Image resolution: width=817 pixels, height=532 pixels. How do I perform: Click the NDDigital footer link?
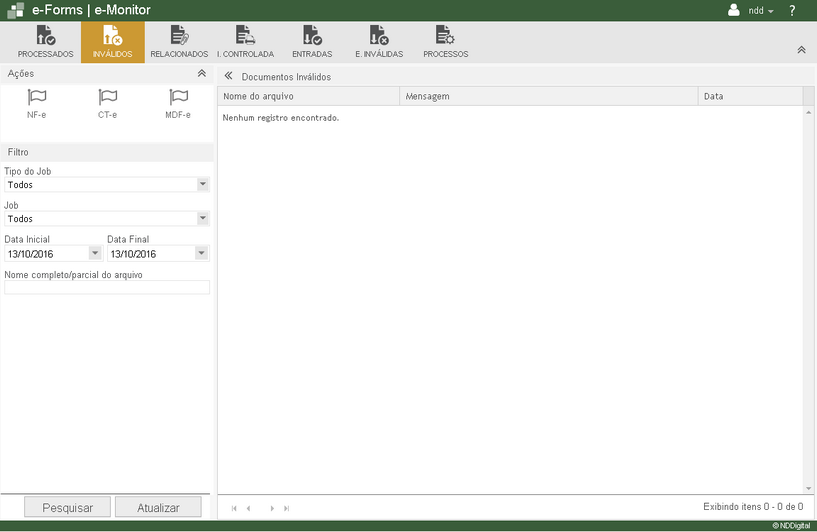791,526
